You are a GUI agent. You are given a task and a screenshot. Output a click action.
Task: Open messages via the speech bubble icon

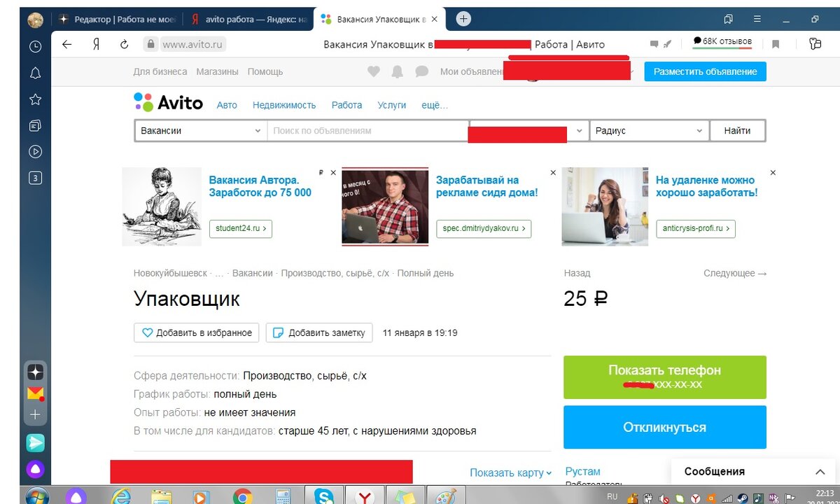click(x=421, y=71)
